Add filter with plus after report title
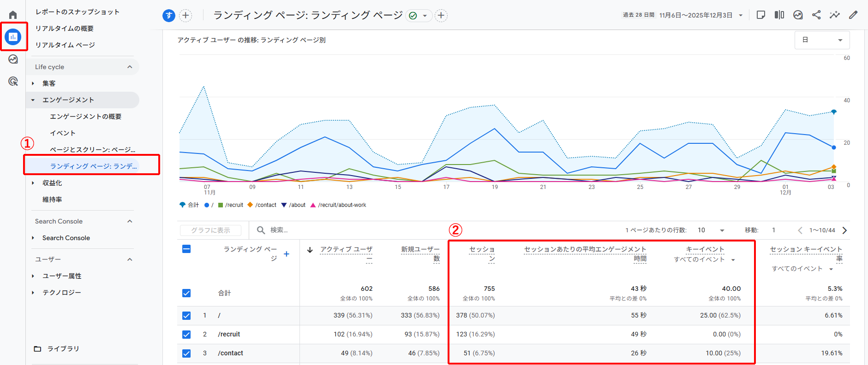The height and width of the screenshot is (365, 868). tap(441, 16)
